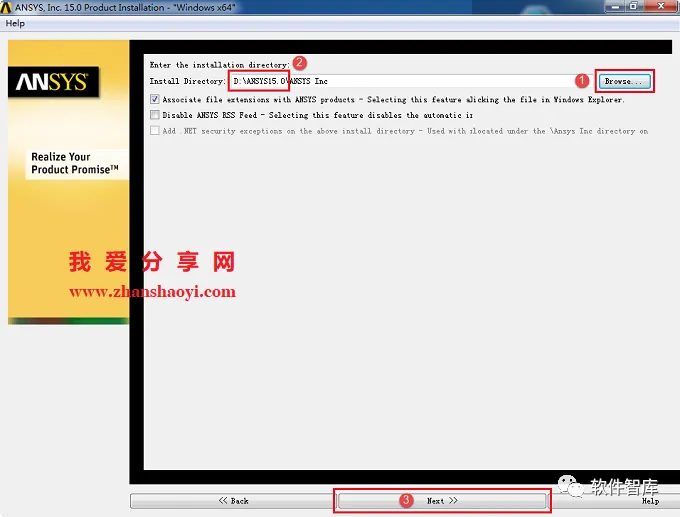Go back with the << Back button

pos(233,501)
